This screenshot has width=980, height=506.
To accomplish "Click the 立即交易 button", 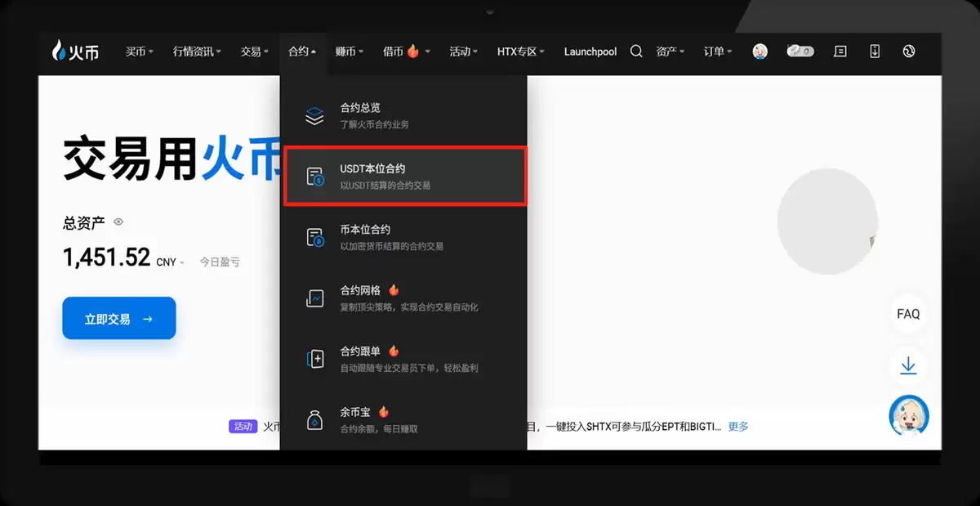I will [x=118, y=318].
